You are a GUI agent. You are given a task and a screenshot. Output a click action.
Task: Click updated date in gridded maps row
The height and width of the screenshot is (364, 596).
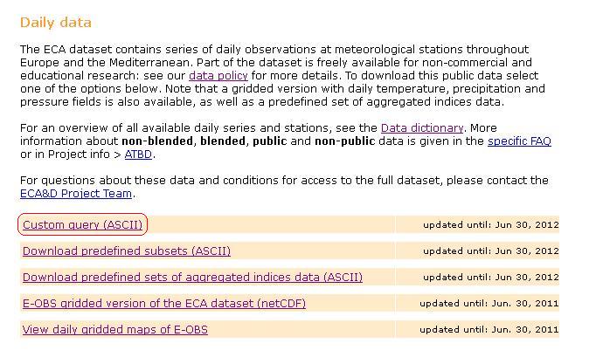(x=489, y=329)
